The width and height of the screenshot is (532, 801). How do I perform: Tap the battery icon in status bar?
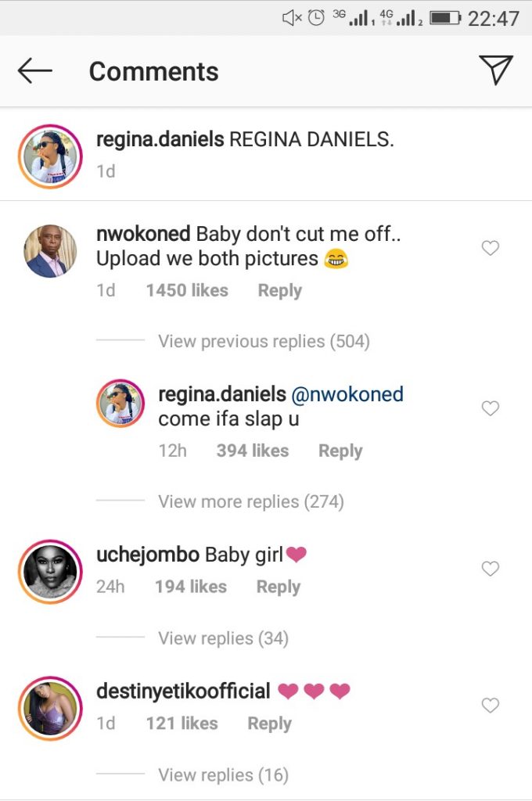(x=444, y=17)
